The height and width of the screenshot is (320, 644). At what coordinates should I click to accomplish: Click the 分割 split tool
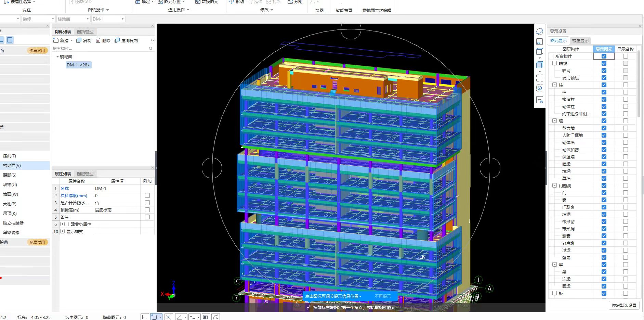[295, 2]
